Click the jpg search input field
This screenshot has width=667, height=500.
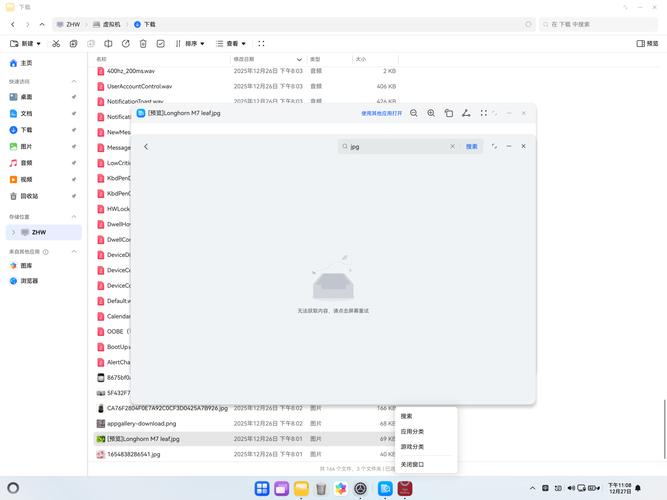coord(398,146)
